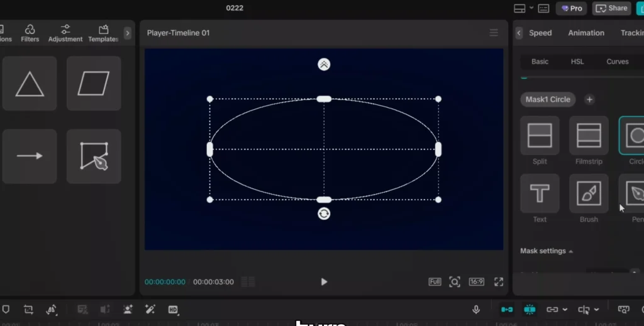This screenshot has height=326, width=644.
Task: Start voice recording with the microphone
Action: tap(476, 310)
